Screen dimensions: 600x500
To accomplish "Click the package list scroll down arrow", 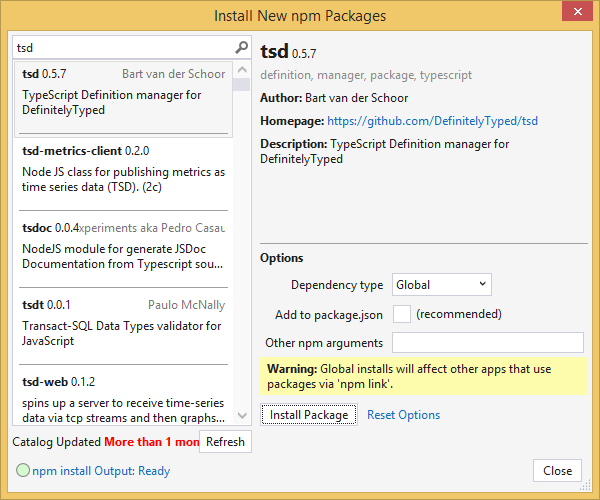I will [241, 417].
